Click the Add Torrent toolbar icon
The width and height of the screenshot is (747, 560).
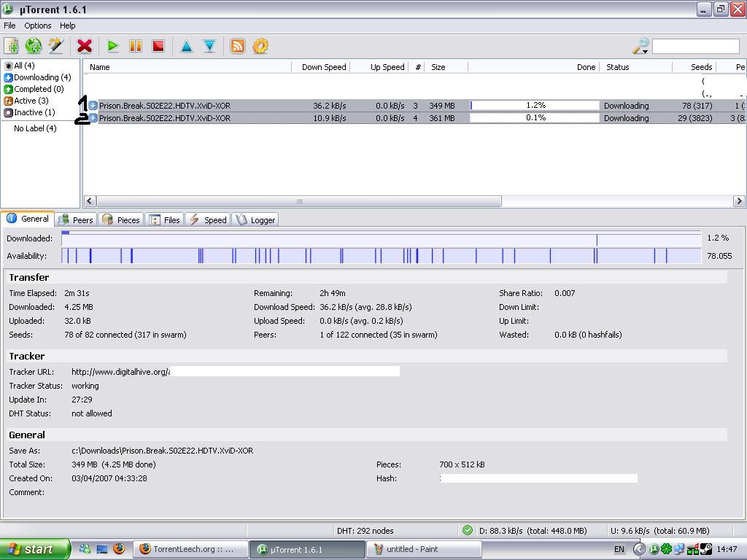tap(12, 46)
